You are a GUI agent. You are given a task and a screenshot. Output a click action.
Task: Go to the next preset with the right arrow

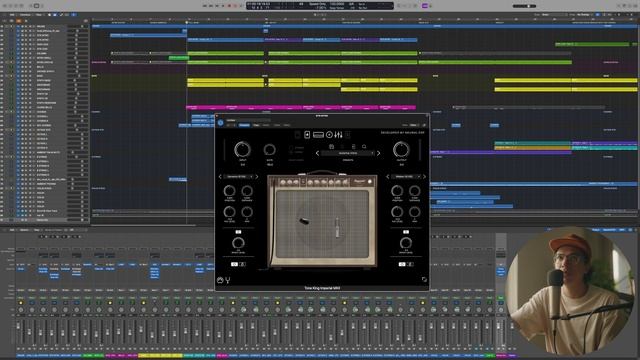tap(378, 153)
